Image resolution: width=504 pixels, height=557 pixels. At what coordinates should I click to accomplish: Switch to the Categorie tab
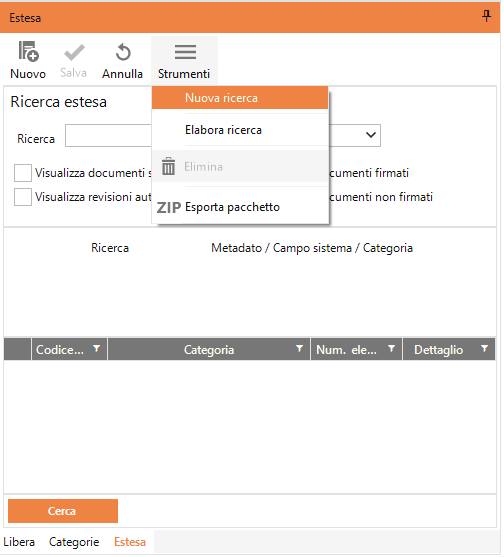pos(74,542)
